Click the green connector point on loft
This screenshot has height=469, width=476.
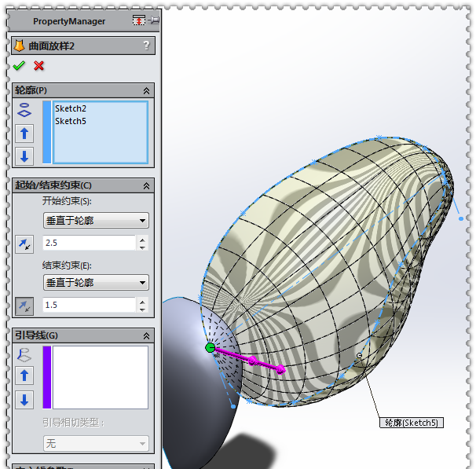click(210, 347)
